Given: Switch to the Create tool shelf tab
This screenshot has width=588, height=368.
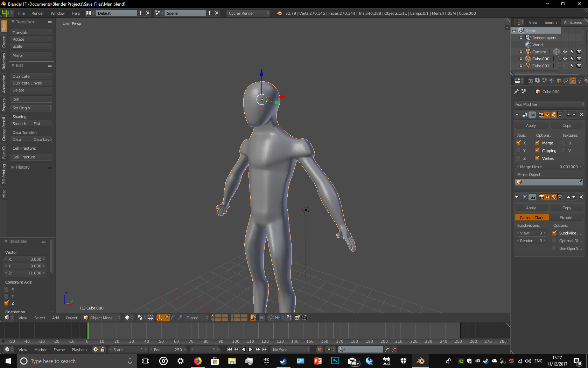Looking at the screenshot, I should click(4, 42).
